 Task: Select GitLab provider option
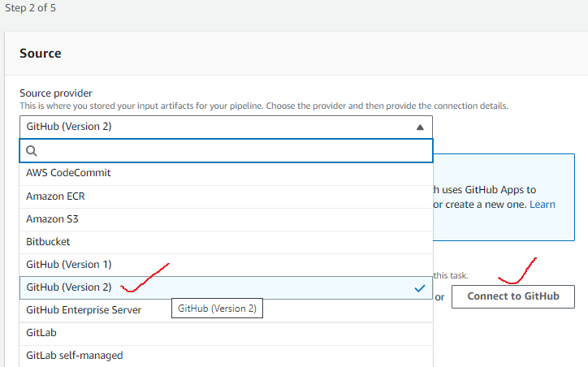click(x=226, y=333)
